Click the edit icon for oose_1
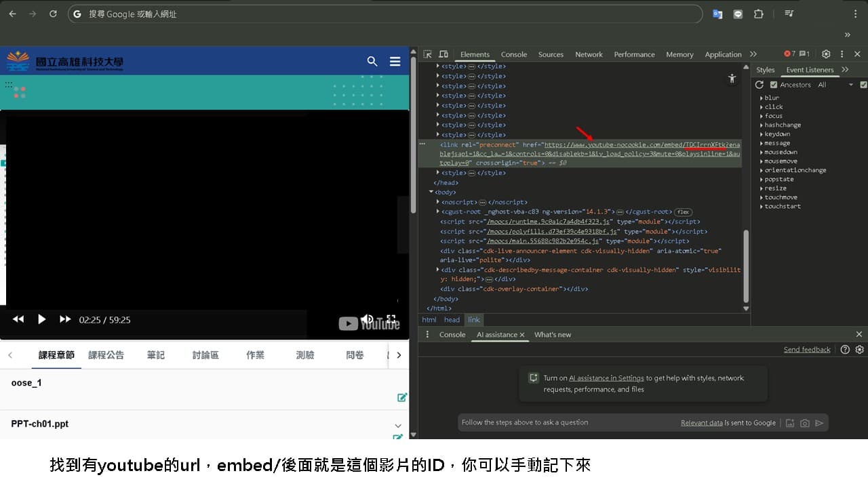The image size is (868, 488). click(x=402, y=397)
